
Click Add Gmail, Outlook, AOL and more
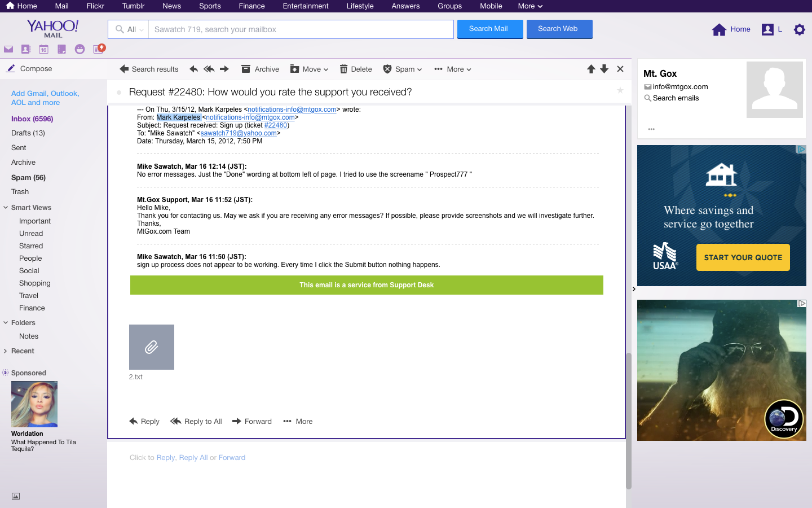(x=45, y=98)
